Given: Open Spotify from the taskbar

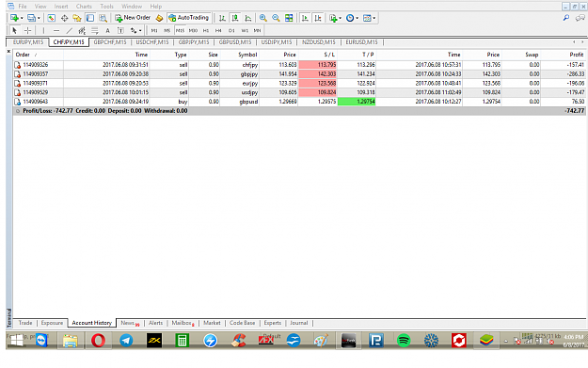Looking at the screenshot, I should tap(404, 341).
